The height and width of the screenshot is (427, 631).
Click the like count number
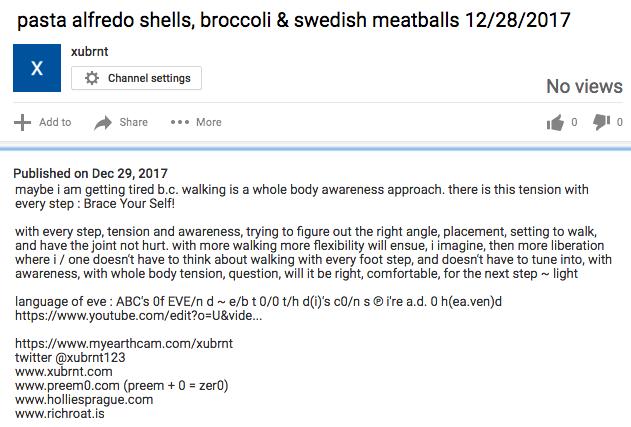(x=574, y=122)
